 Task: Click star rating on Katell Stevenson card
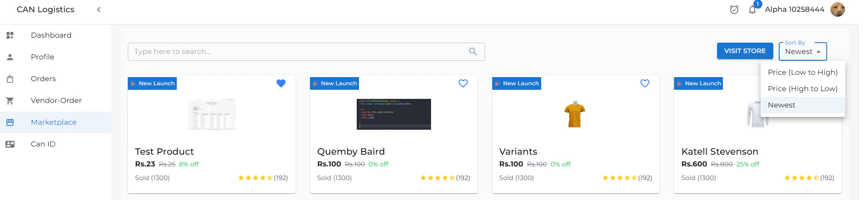[802, 178]
